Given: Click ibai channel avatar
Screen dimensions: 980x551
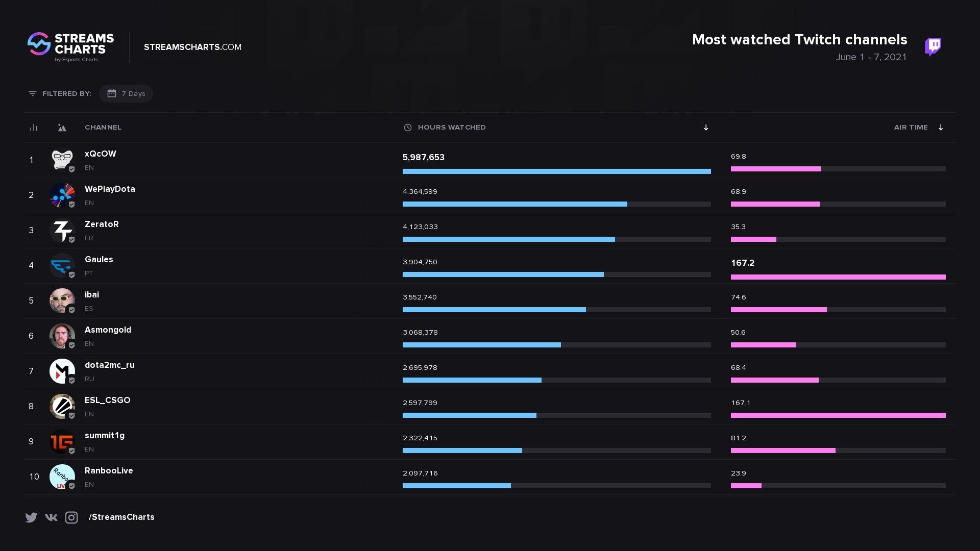Looking at the screenshot, I should pos(62,300).
